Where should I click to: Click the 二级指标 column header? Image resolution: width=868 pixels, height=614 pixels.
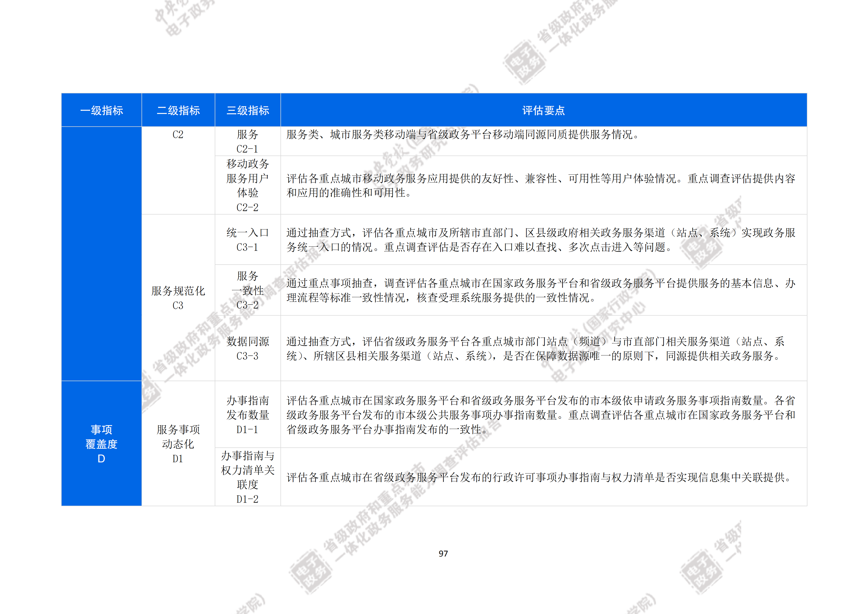178,110
